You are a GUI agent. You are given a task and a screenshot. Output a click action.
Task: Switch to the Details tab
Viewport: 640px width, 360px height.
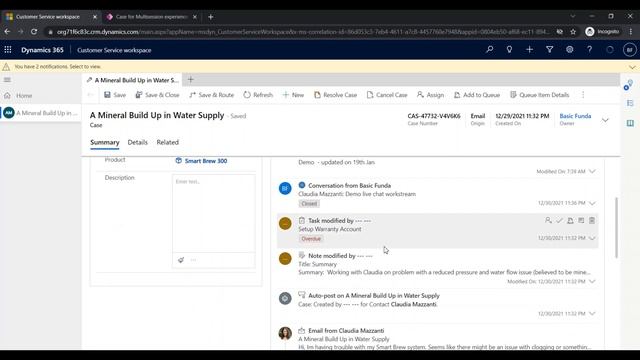click(138, 142)
